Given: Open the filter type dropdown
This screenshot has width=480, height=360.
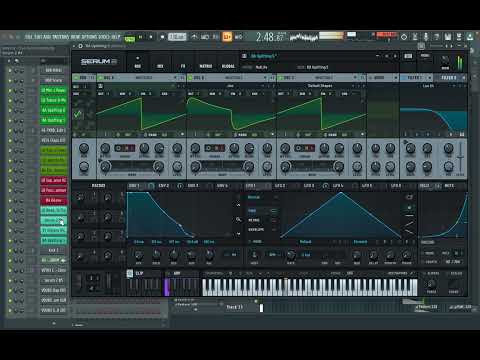Looking at the screenshot, I should [x=428, y=86].
